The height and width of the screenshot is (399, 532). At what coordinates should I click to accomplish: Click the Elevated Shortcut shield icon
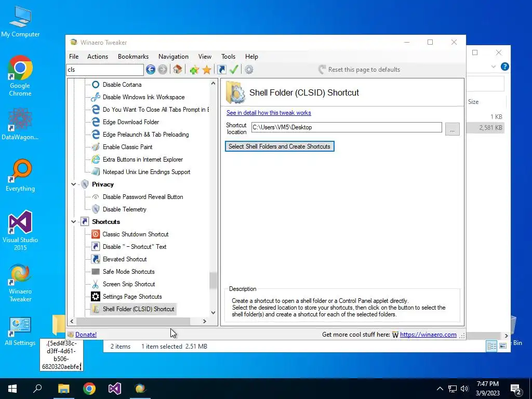pyautogui.click(x=96, y=259)
